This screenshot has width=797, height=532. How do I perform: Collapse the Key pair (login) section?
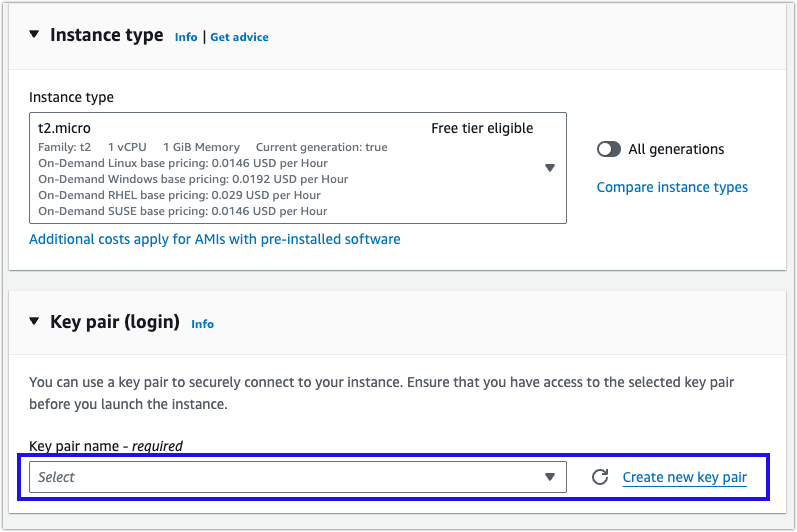[36, 322]
